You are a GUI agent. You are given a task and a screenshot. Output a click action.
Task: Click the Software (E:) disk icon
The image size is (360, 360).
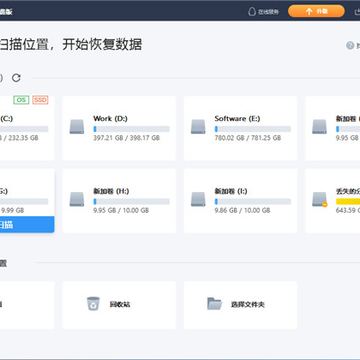[x=198, y=127]
